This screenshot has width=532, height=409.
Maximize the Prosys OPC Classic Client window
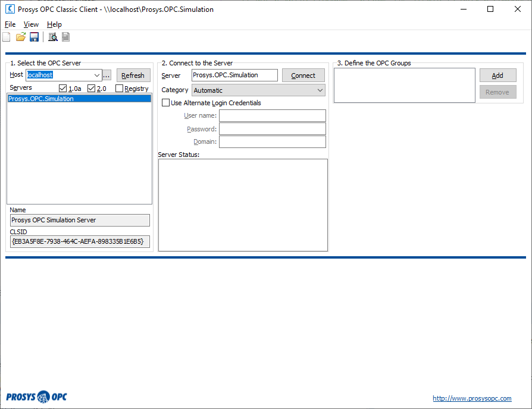(490, 9)
